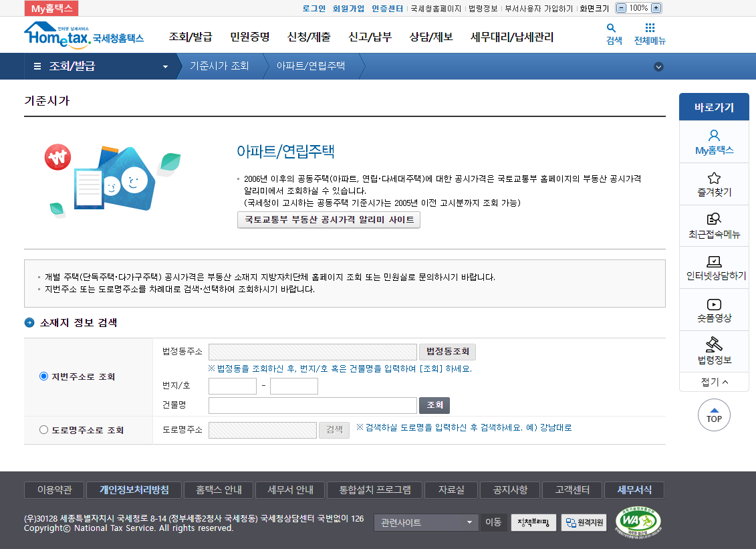Open 국토교통부 부동산 공시가격 알리미 사이트 button
Screen dimensions: 756x549
point(328,219)
